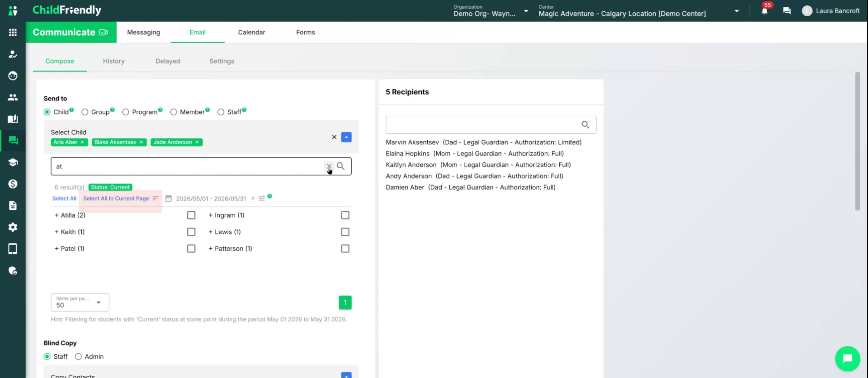Viewport: 868px width, 378px height.
Task: Select the Child send-to radio button
Action: click(47, 112)
